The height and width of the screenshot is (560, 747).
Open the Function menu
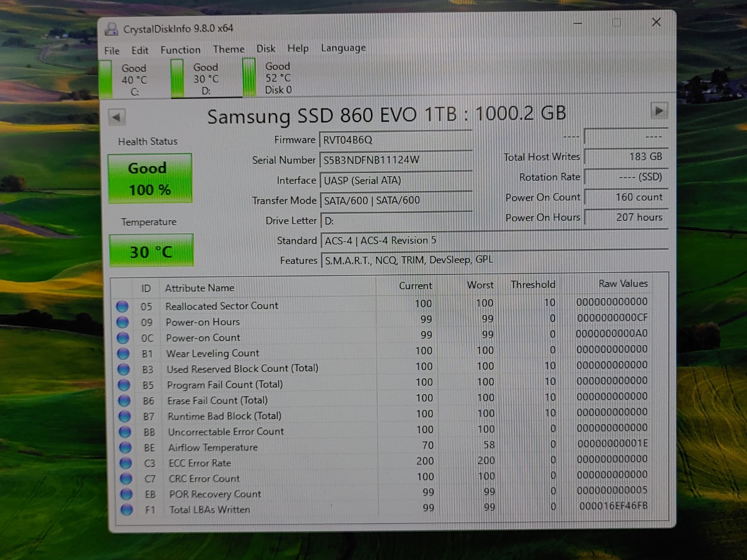click(x=180, y=50)
